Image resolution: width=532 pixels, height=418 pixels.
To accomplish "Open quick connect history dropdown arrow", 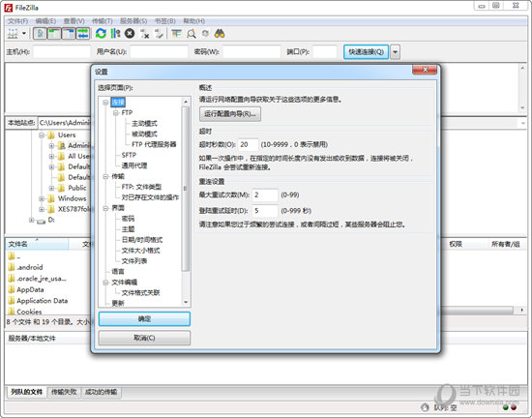I will pos(395,52).
